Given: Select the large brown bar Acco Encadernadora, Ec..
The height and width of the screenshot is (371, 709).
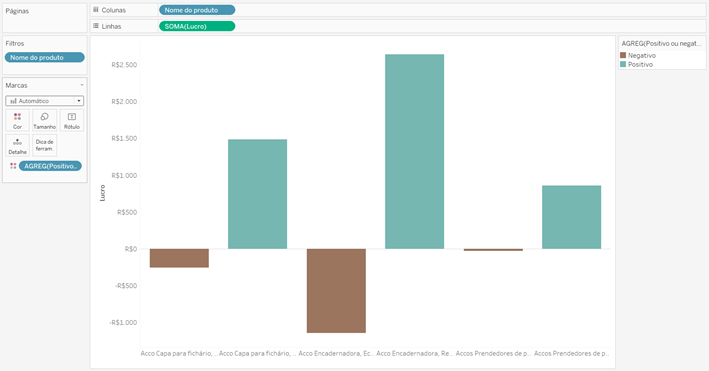Looking at the screenshot, I should tap(336, 290).
